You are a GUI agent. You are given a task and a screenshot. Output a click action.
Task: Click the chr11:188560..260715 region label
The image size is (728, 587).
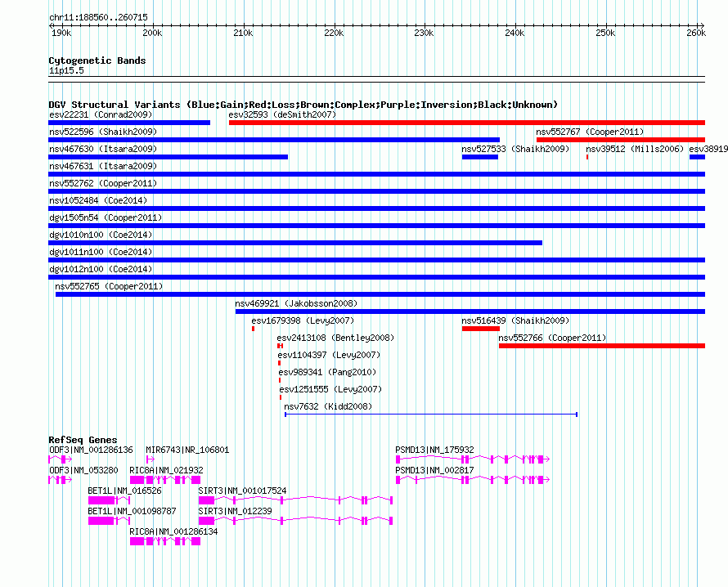point(98,18)
